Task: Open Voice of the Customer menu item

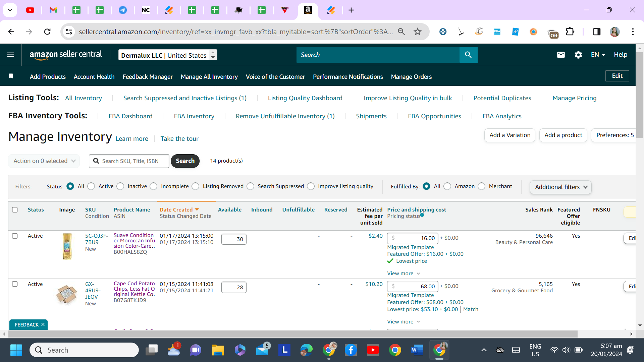Action: 275,77
